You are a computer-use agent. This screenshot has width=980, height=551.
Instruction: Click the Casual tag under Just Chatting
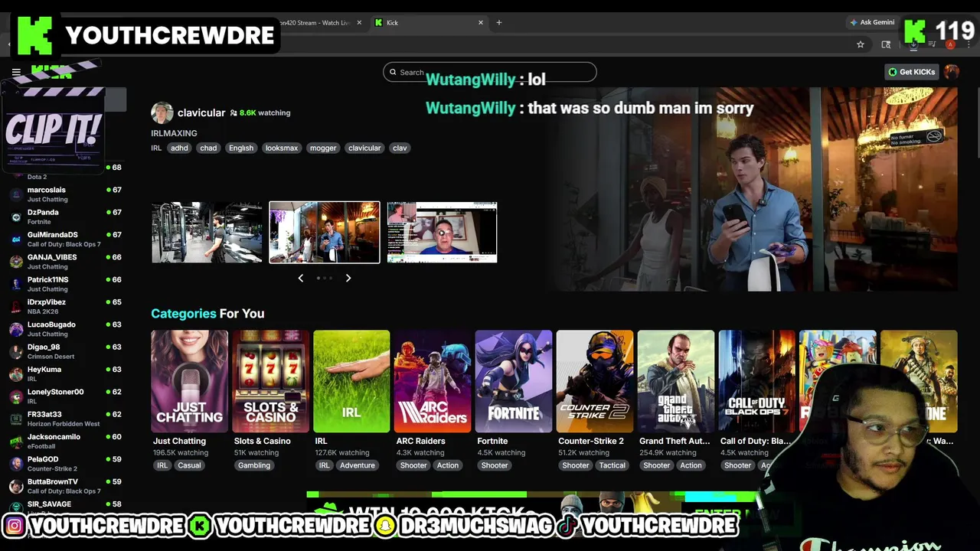pyautogui.click(x=189, y=465)
